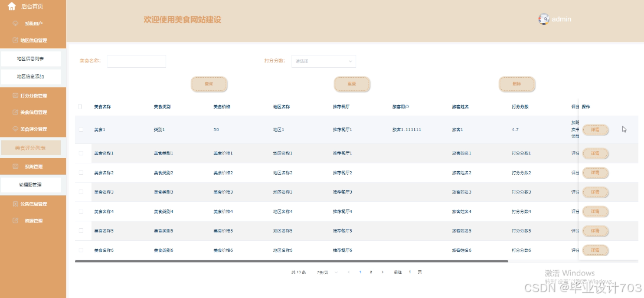Open the 7条/页 page size dropdown
This screenshot has height=298, width=644.
[327, 272]
